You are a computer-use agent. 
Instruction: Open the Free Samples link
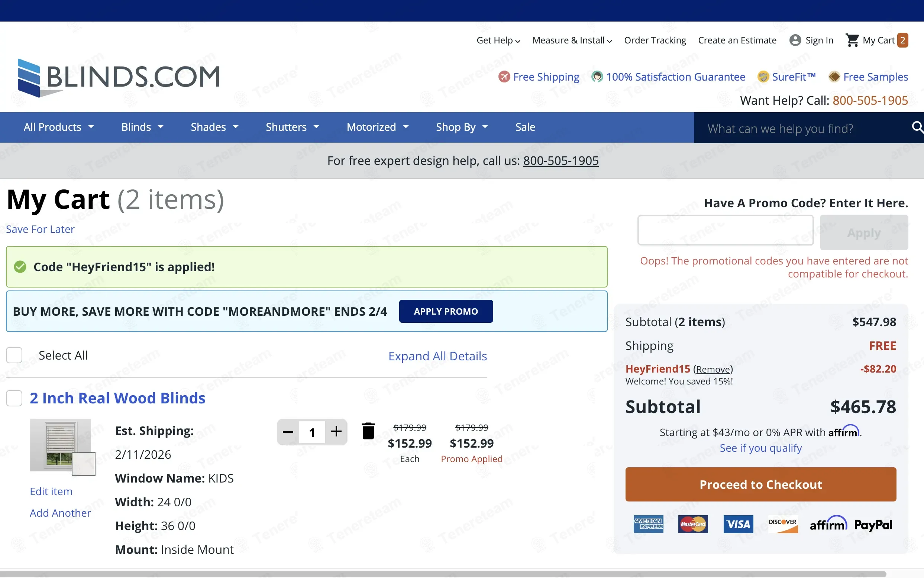(x=875, y=77)
